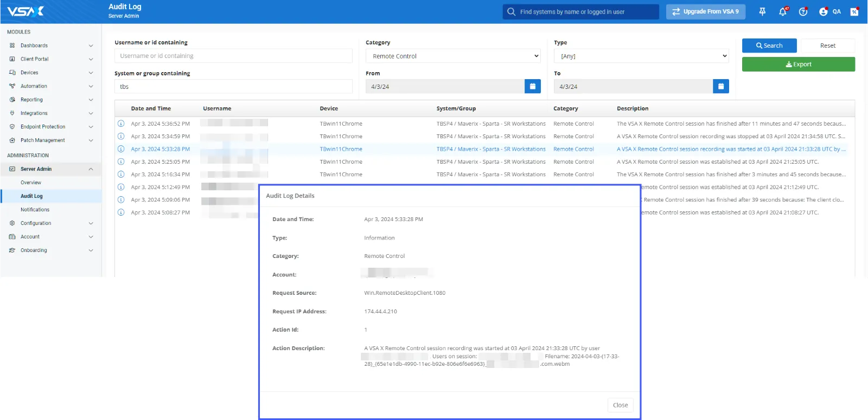
Task: Click info icon for 5:25:05 PM entry
Action: coord(121,161)
